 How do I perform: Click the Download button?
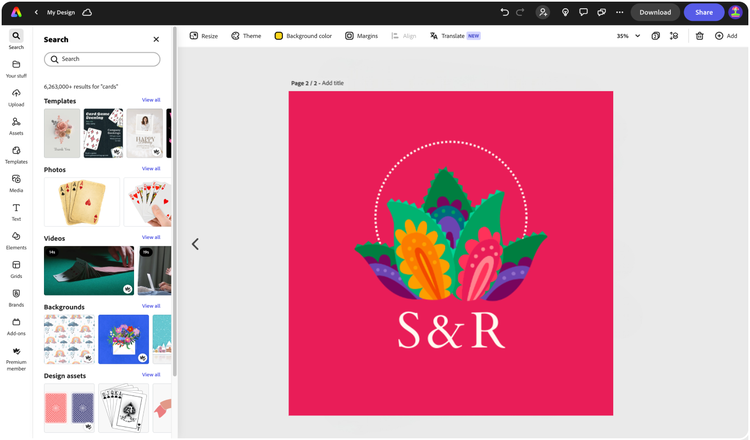[655, 12]
